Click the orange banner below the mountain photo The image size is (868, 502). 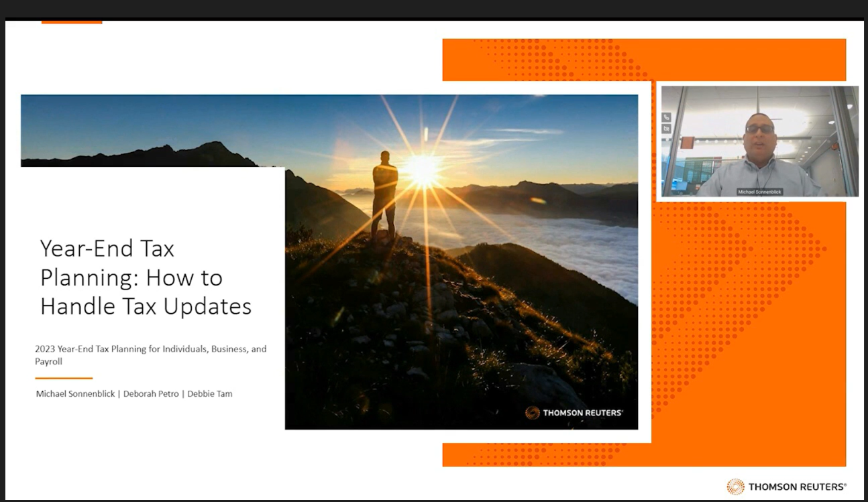tap(644, 454)
